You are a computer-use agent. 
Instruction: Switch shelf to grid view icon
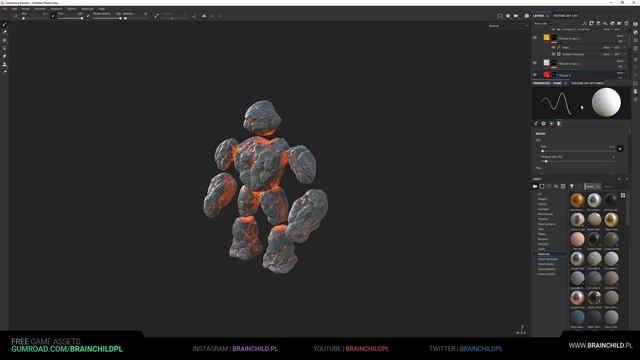pos(623,195)
